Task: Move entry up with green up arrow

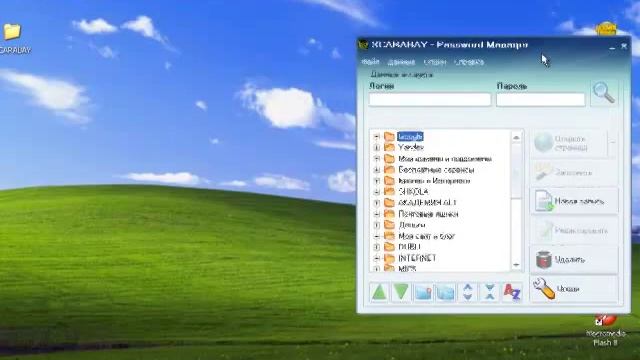Action: 379,292
